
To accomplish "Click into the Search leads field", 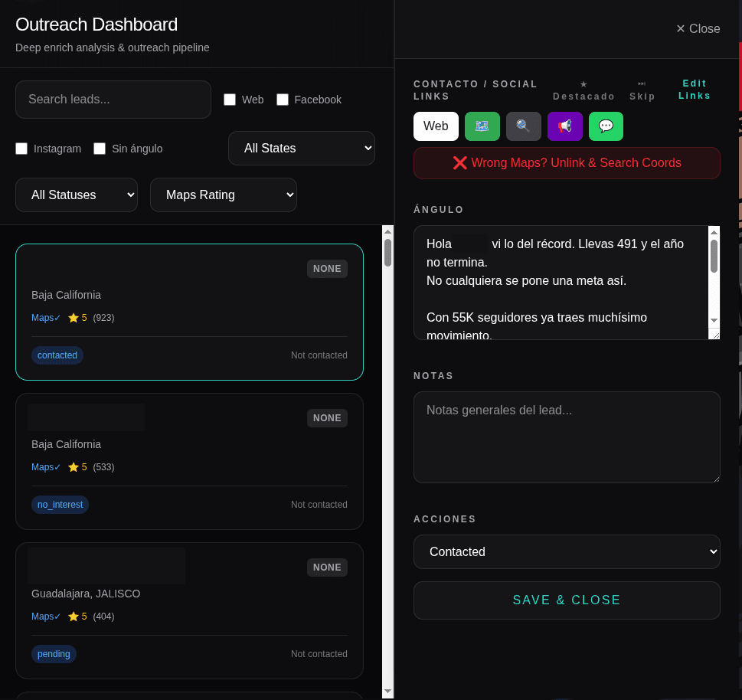I will click(x=113, y=100).
